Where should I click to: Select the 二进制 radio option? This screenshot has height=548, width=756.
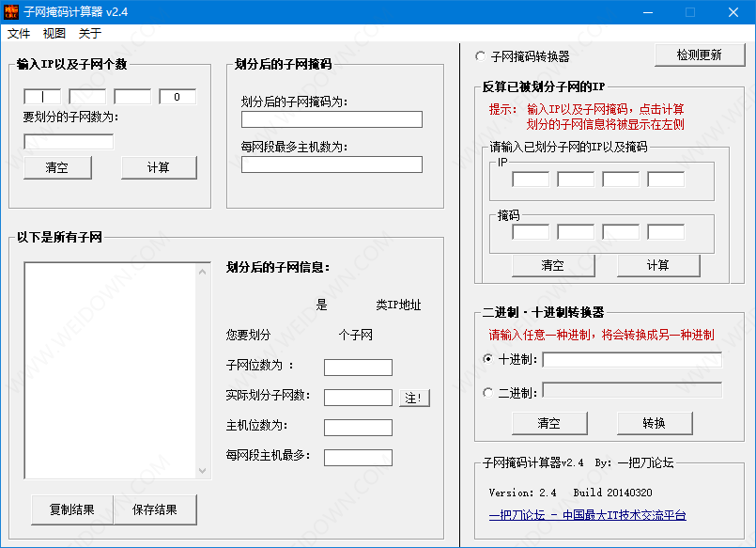pyautogui.click(x=487, y=393)
